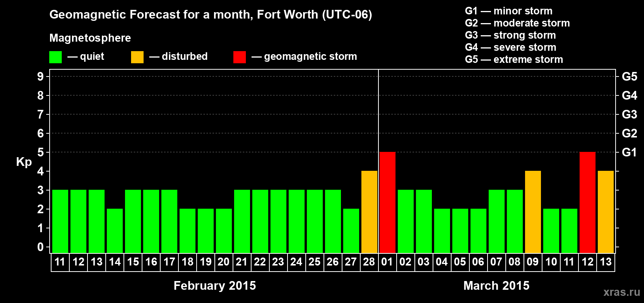Click the March 2015 month label
This screenshot has height=303, width=644.
click(496, 286)
